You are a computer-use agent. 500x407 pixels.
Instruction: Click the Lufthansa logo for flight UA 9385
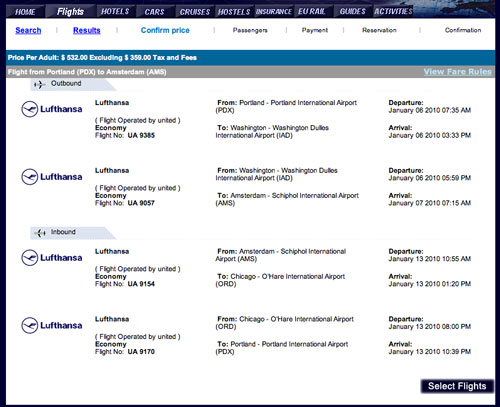coord(52,109)
